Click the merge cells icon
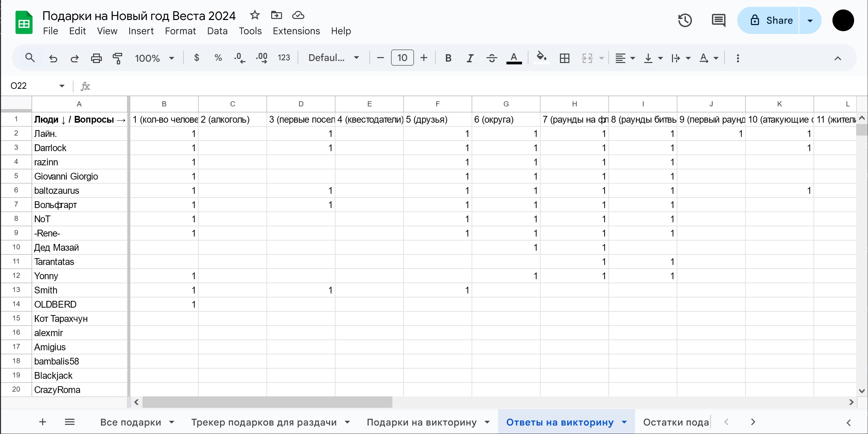 [587, 58]
